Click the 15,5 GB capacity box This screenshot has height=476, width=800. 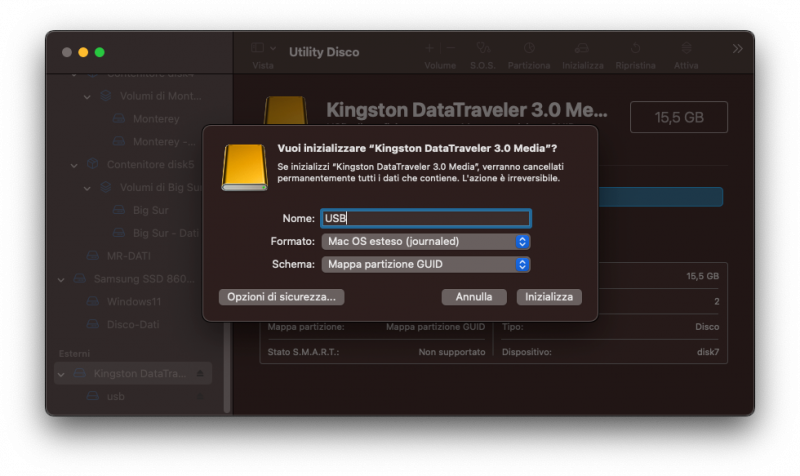point(679,117)
